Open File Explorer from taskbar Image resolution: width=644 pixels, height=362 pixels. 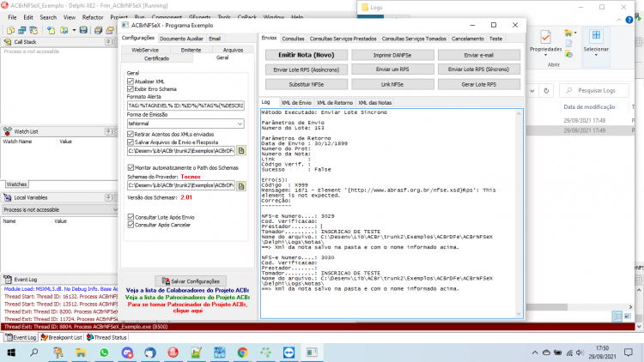(x=81, y=353)
